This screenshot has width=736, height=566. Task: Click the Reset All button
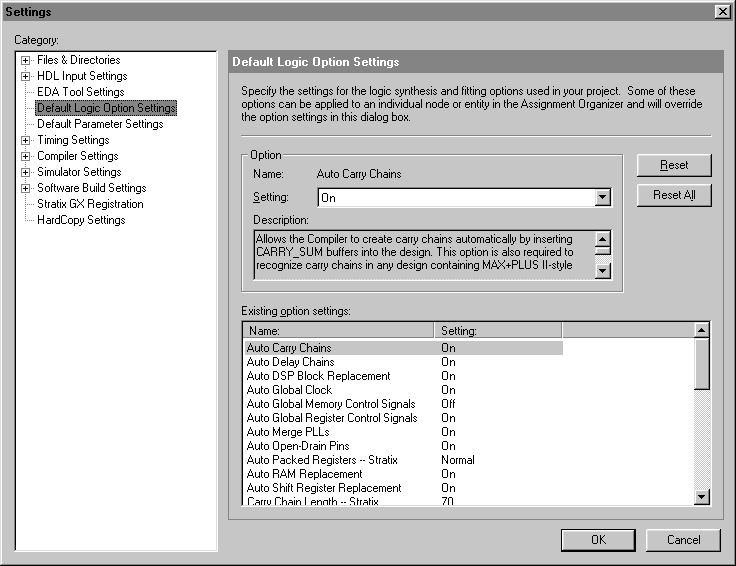pyautogui.click(x=674, y=195)
